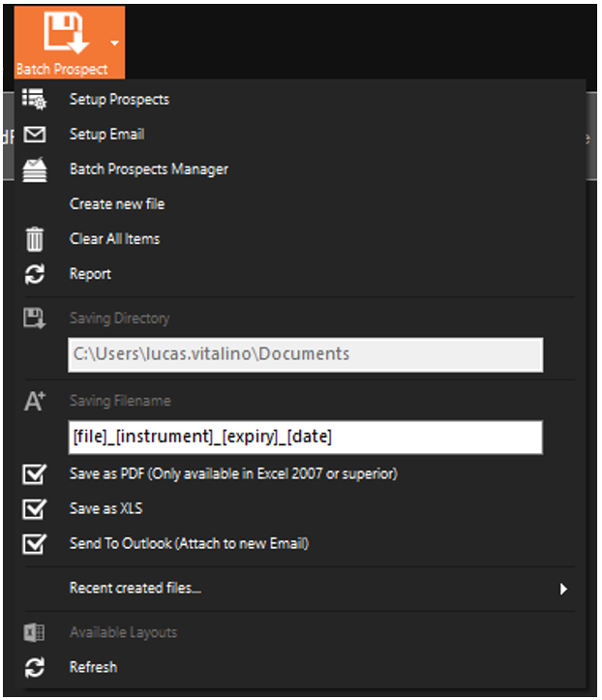Select the Create new file menu entry
602x700 pixels.
tap(117, 204)
